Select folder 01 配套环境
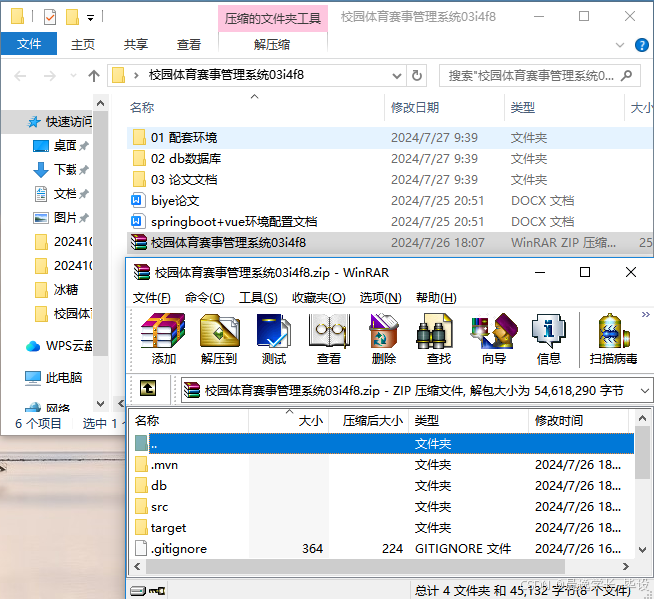The width and height of the screenshot is (654, 599). (x=390, y=138)
